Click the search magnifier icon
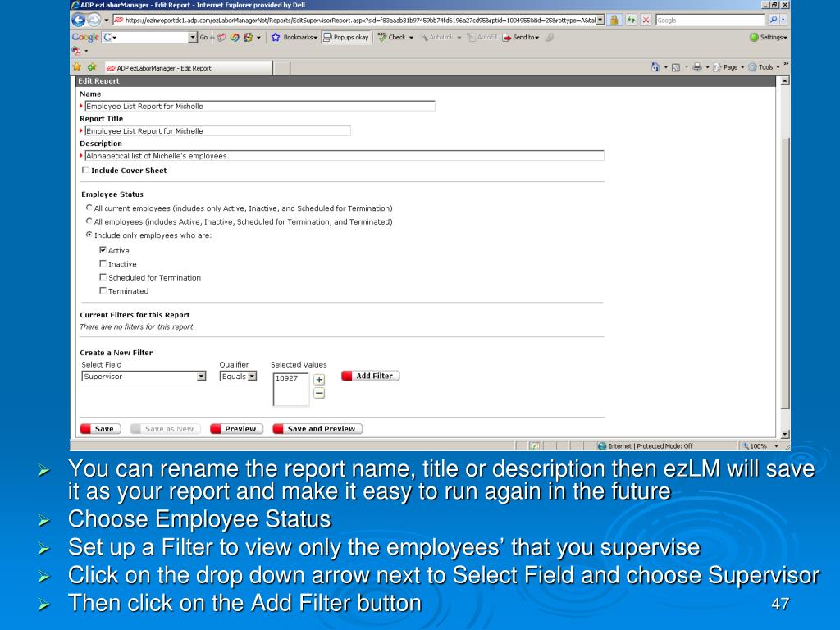The height and width of the screenshot is (630, 840). pos(773,20)
